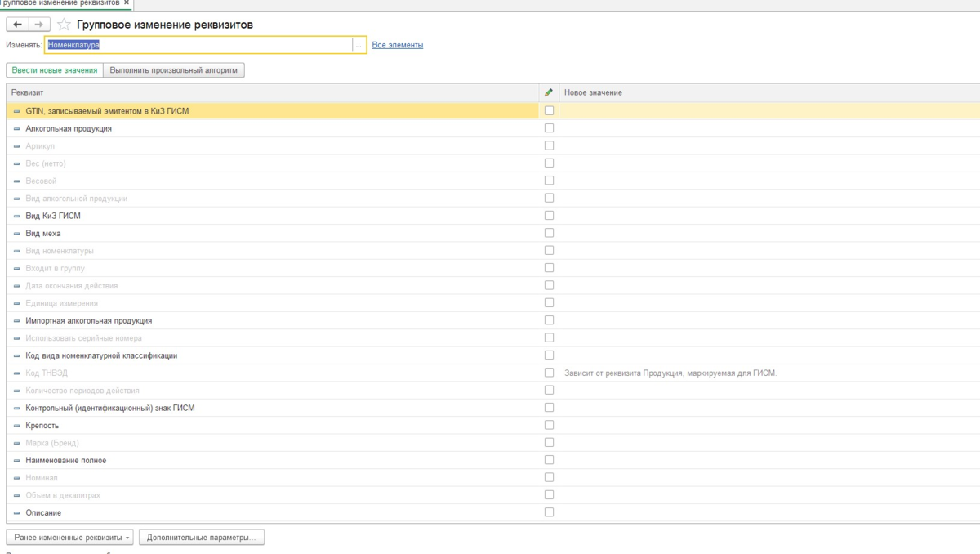The width and height of the screenshot is (980, 554).
Task: Click row icon beside Вид алкогольной продукции
Action: point(17,199)
